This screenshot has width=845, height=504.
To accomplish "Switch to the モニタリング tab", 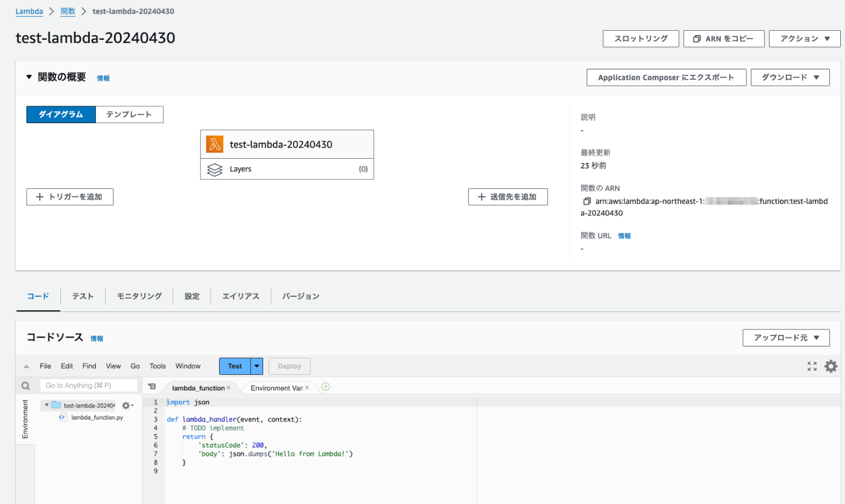I will click(x=139, y=296).
